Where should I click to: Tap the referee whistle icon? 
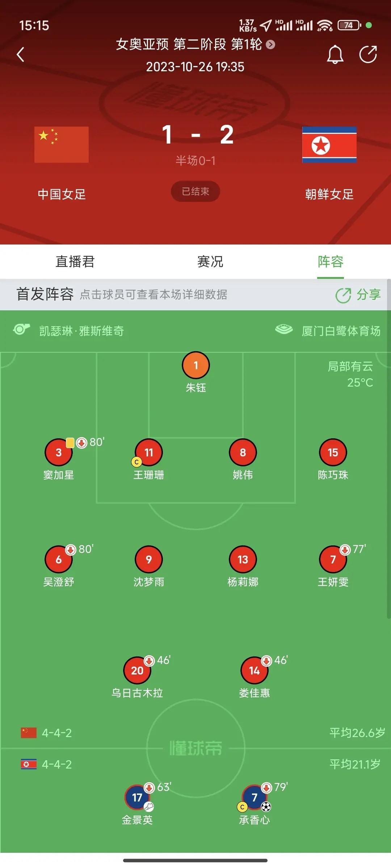click(21, 329)
